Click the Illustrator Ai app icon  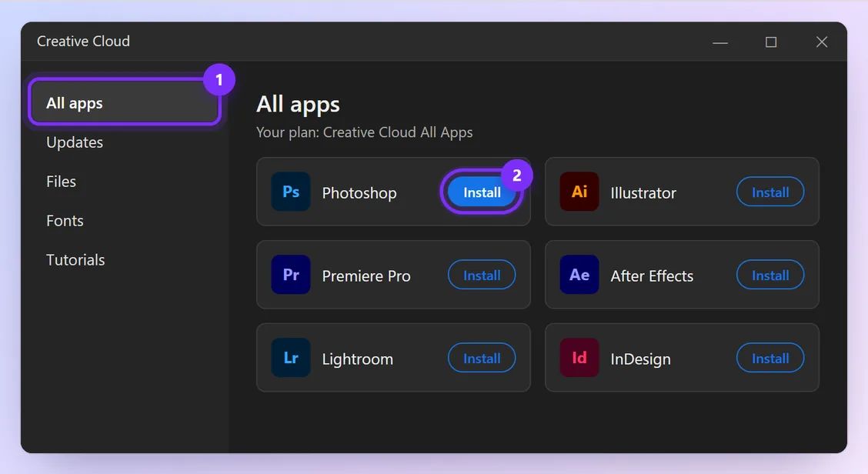579,192
